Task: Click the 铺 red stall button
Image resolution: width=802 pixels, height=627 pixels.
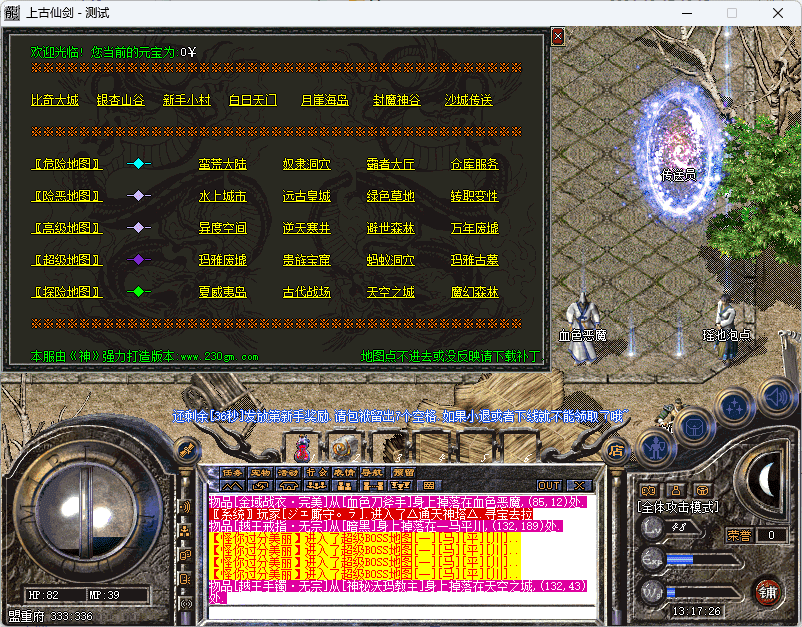Action: [x=767, y=592]
